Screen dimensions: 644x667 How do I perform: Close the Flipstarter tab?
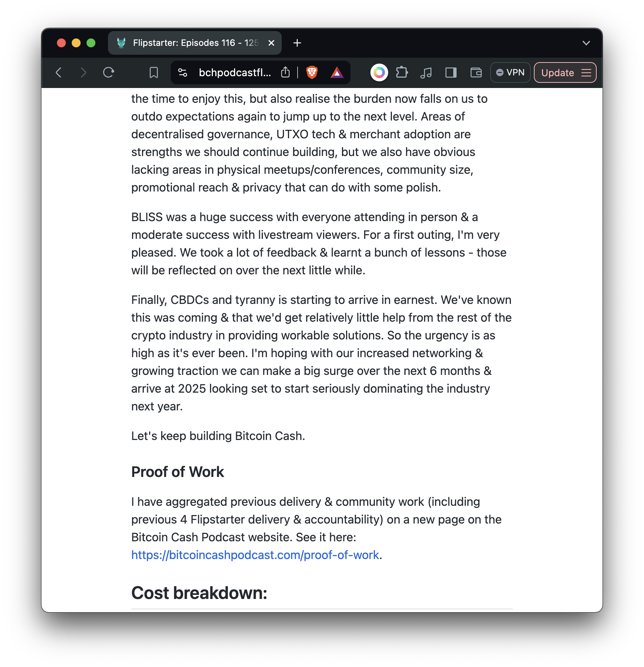[x=271, y=43]
